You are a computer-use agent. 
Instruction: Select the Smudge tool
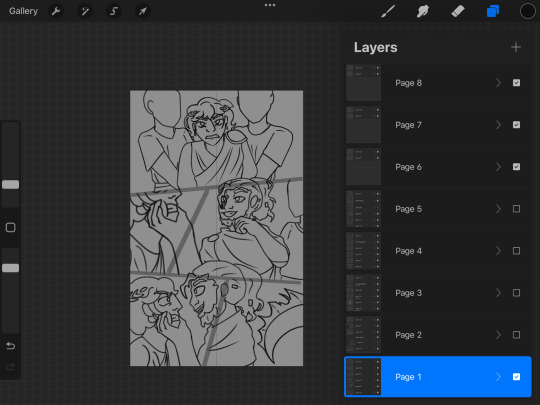click(x=423, y=11)
